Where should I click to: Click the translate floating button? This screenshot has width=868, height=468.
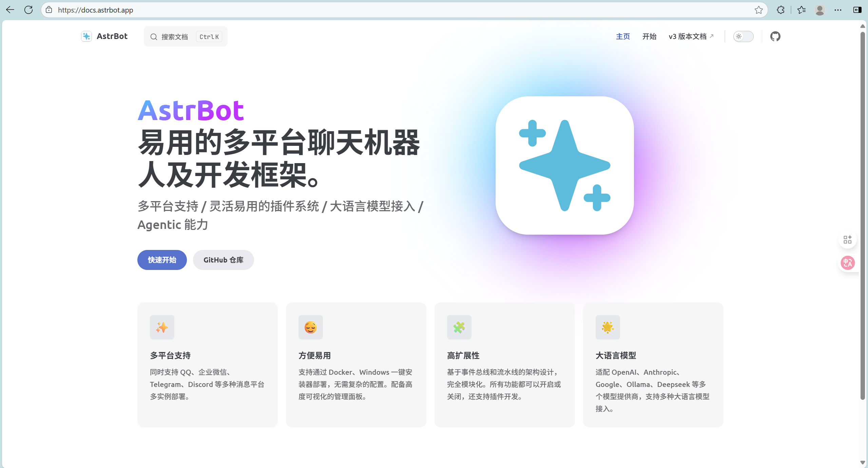click(x=847, y=263)
